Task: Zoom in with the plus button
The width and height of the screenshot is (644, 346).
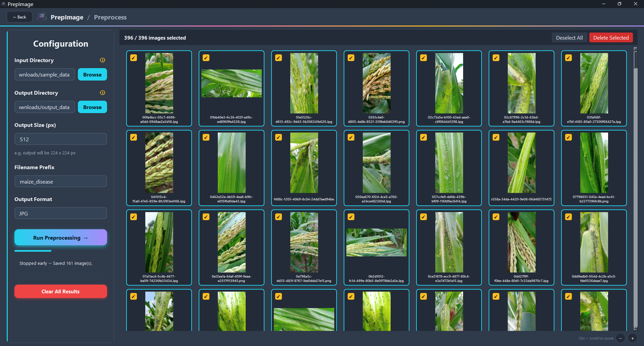Action: click(x=633, y=338)
